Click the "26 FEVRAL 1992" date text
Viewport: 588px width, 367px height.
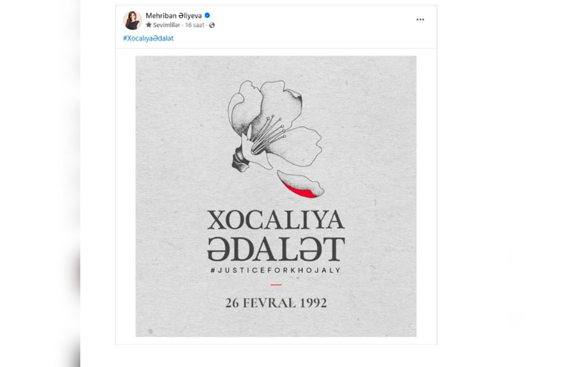(276, 303)
